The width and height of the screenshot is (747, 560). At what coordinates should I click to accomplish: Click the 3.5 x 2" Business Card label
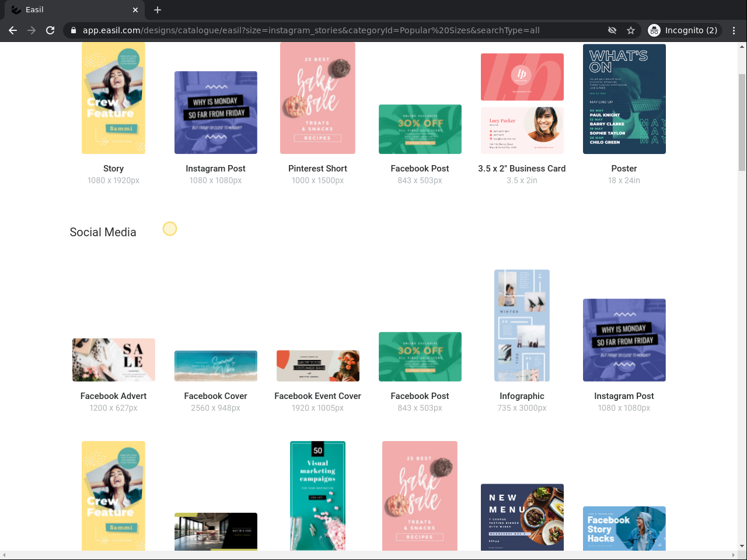tap(522, 169)
